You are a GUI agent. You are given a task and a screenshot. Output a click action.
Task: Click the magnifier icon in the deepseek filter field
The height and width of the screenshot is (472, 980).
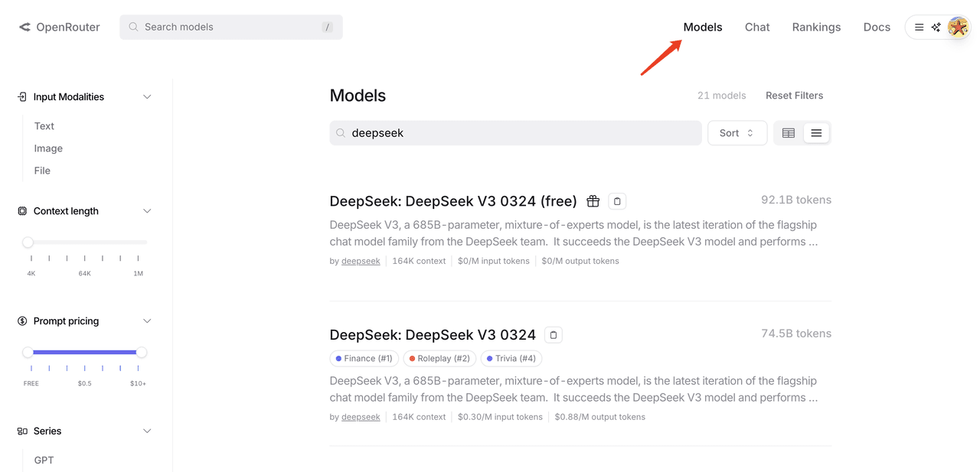point(341,133)
